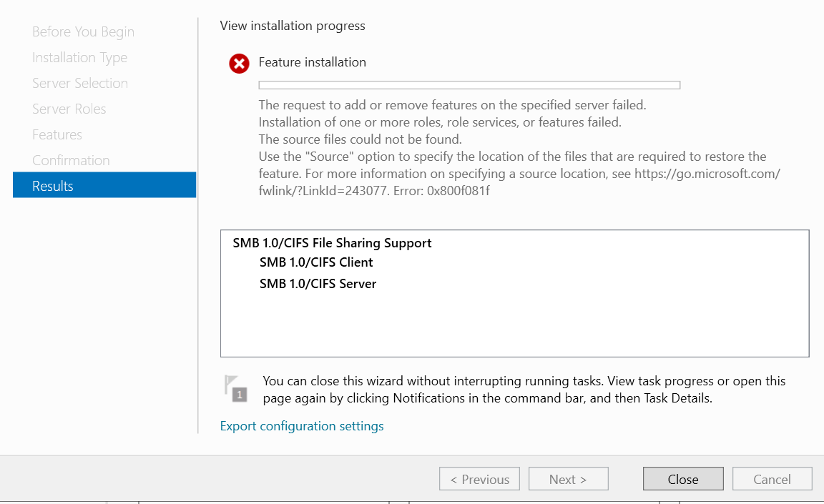Select SMB 1.0/CIFS File Sharing Support entry
Viewport: 824px width, 504px height.
333,242
